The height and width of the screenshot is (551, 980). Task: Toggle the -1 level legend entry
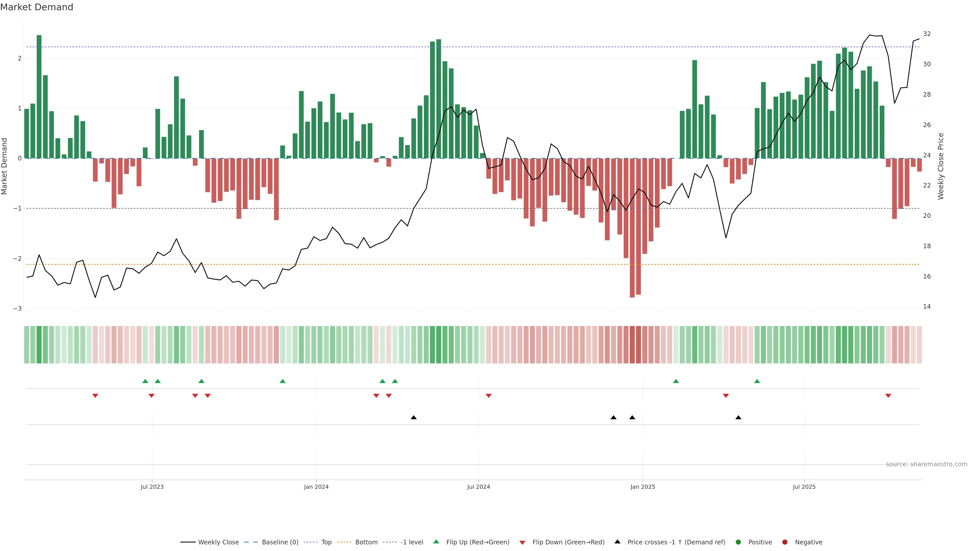[x=412, y=542]
